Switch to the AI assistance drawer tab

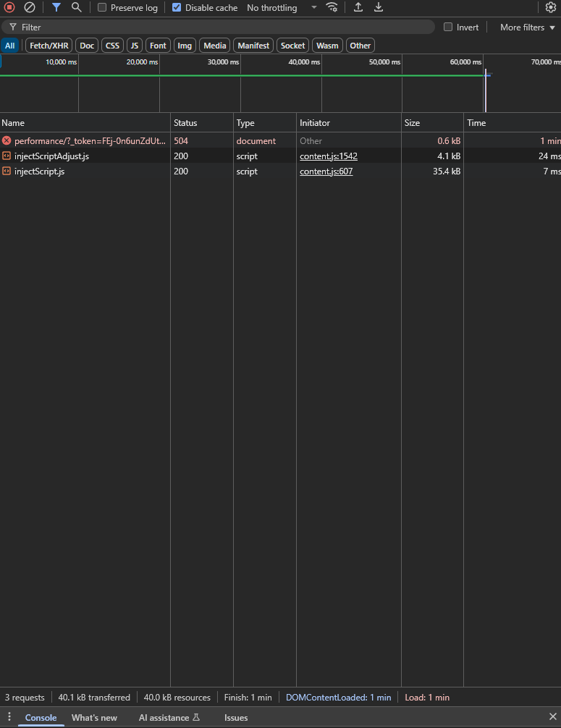point(169,717)
